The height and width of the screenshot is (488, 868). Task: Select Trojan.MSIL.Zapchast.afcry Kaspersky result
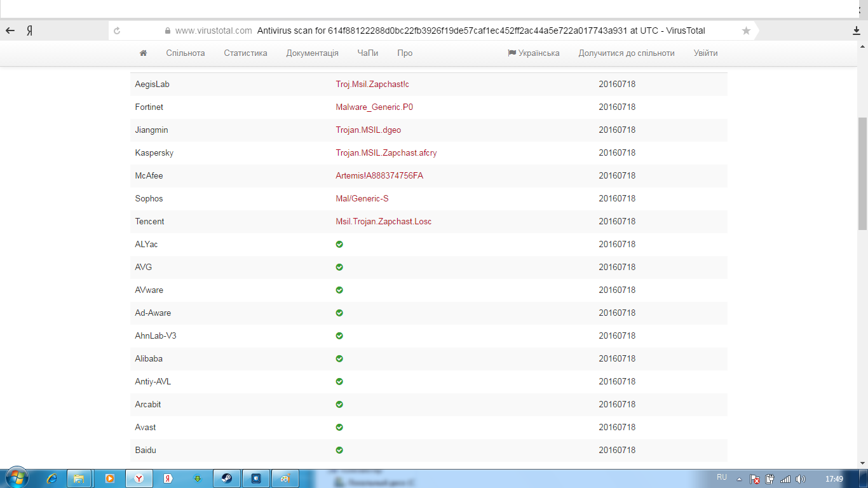(386, 153)
